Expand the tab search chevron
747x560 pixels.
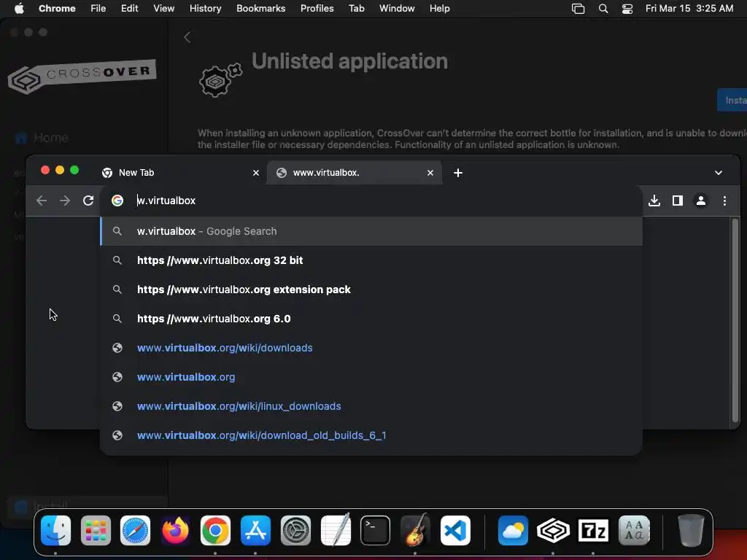719,172
